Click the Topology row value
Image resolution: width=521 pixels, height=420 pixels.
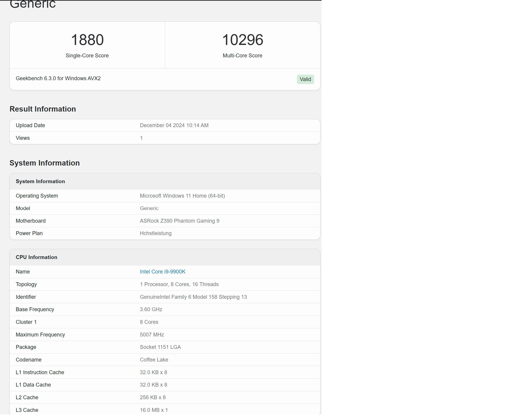click(x=179, y=284)
